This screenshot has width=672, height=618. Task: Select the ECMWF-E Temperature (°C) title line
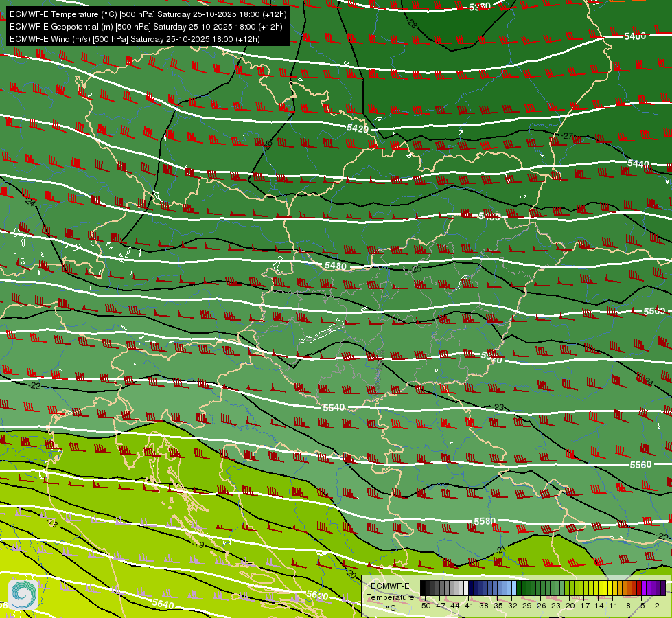[148, 14]
